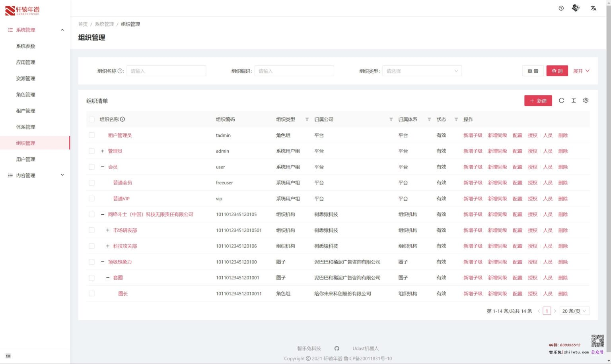Check the 普通VIP row checkbox
The height and width of the screenshot is (364, 611).
coord(92,199)
